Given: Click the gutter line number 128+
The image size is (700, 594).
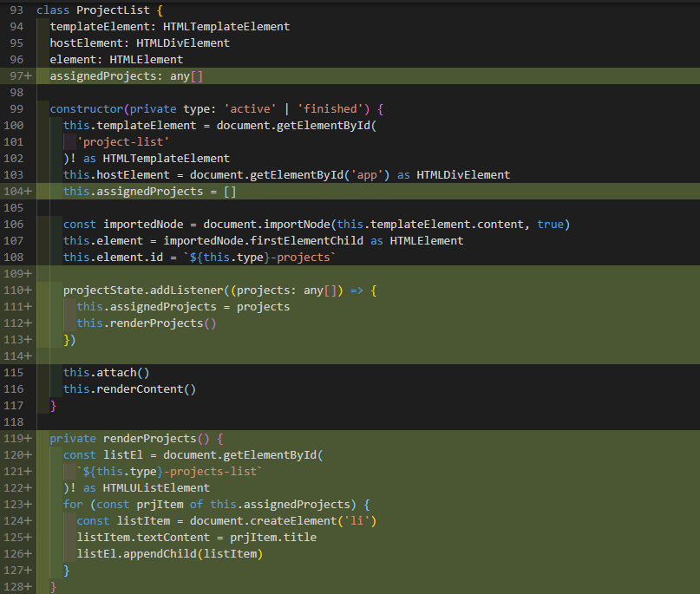Looking at the screenshot, I should (18, 588).
